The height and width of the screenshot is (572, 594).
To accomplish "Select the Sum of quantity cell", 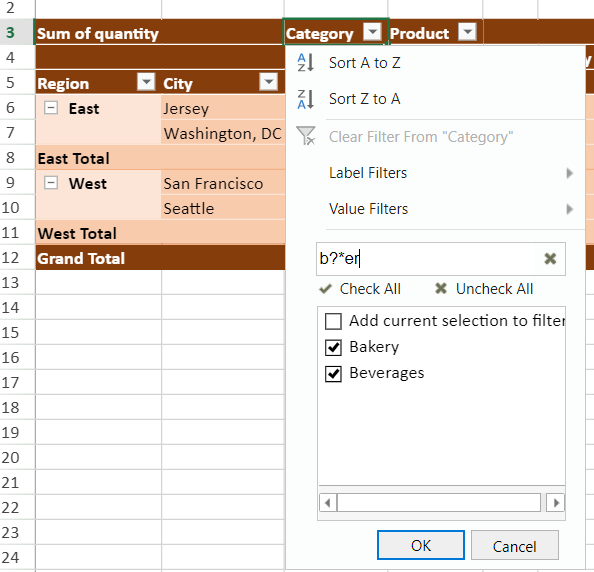I will tap(159, 32).
